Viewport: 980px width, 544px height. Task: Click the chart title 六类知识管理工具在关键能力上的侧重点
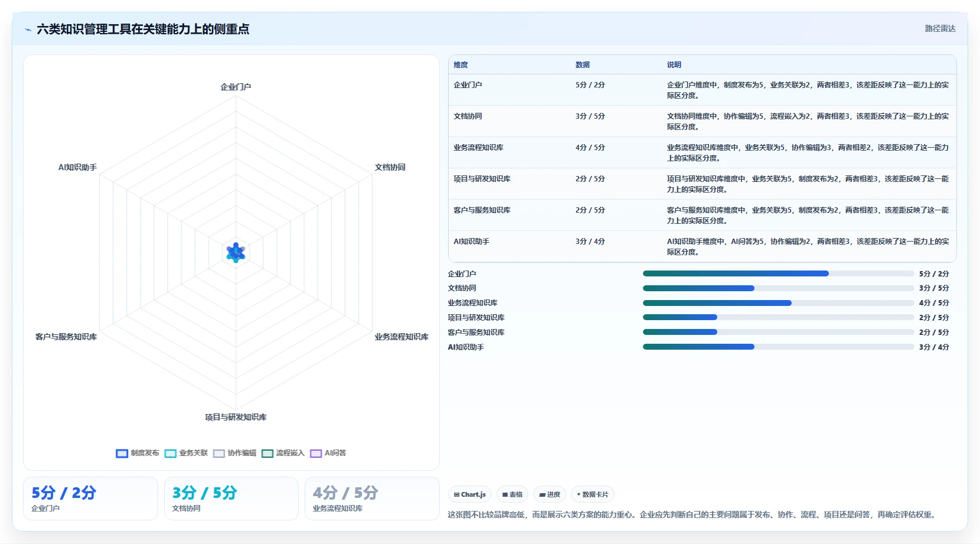(143, 29)
